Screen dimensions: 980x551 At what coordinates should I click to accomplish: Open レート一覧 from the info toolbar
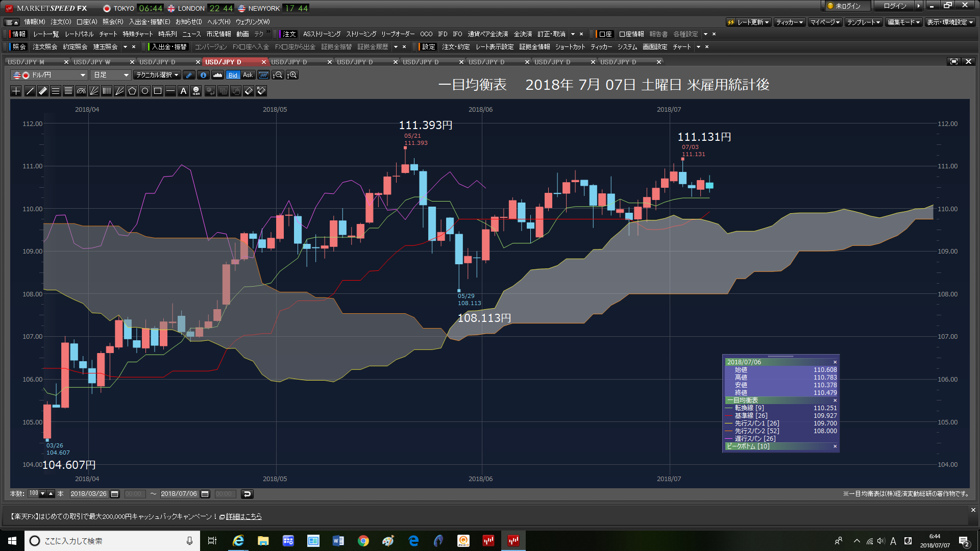point(46,34)
